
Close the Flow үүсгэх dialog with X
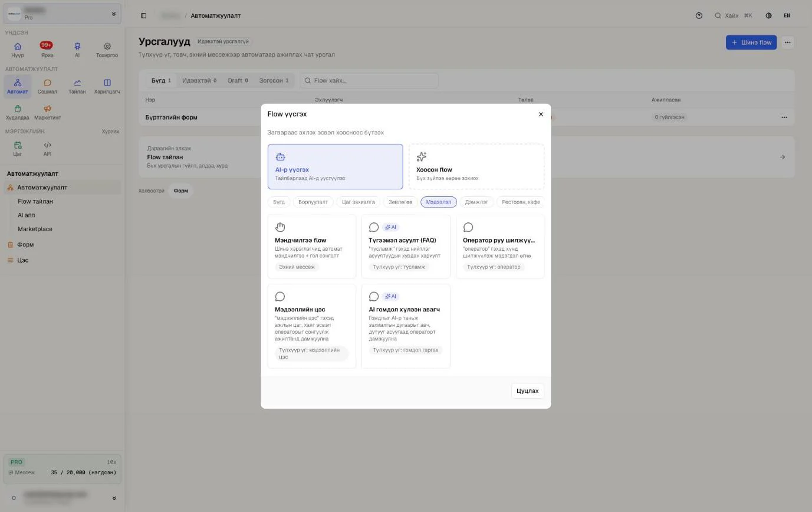click(541, 114)
